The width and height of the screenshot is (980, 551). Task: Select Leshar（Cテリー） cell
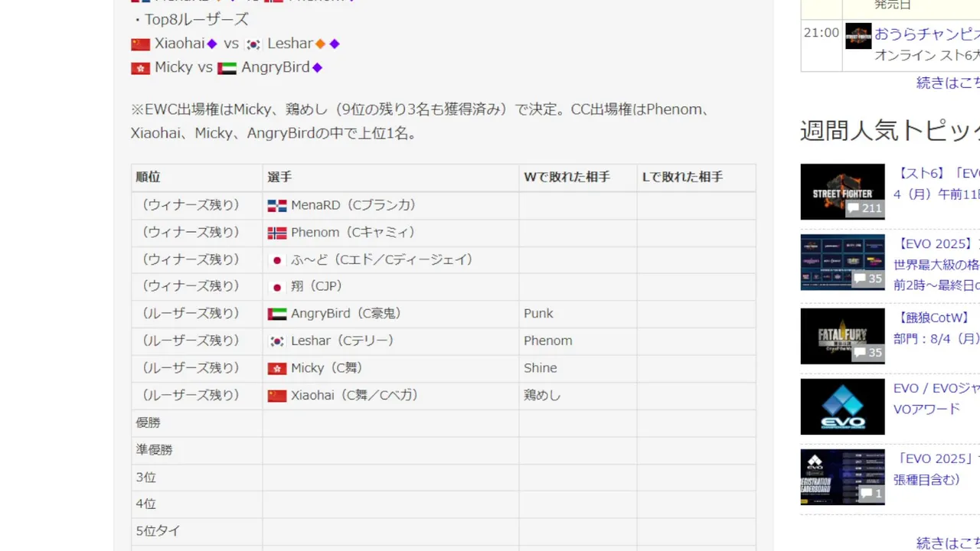390,341
